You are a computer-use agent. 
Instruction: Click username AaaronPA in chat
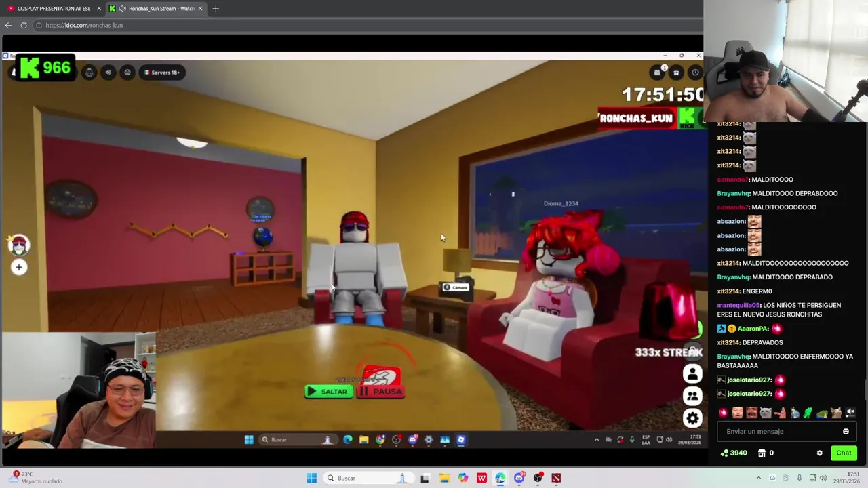click(753, 329)
